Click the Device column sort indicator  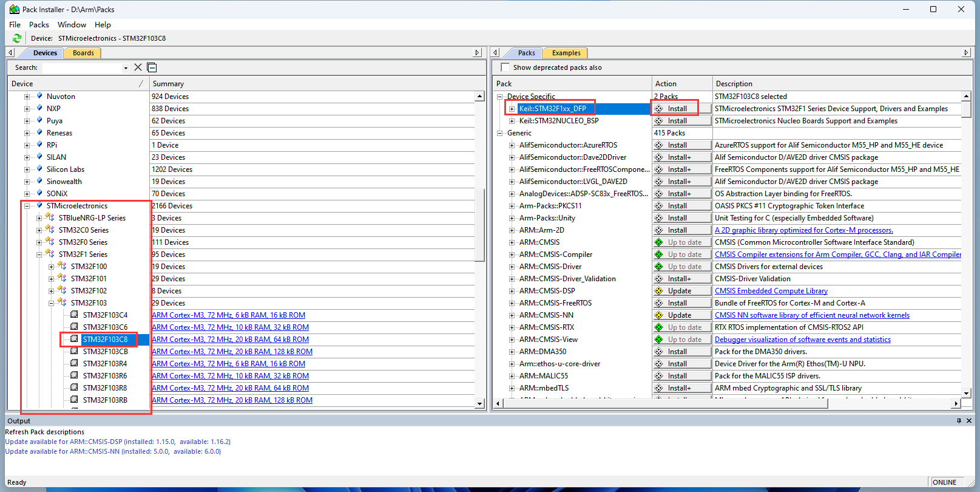141,84
